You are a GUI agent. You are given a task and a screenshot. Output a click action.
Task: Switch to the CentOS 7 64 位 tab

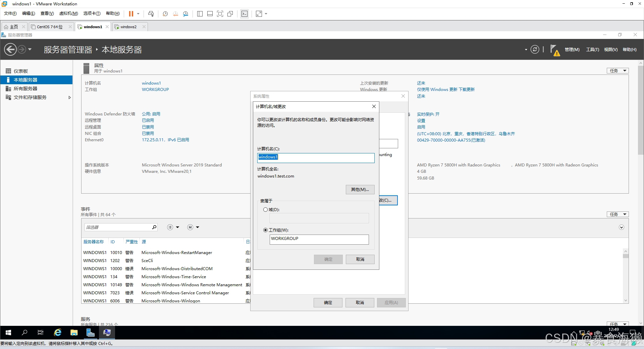[51, 27]
